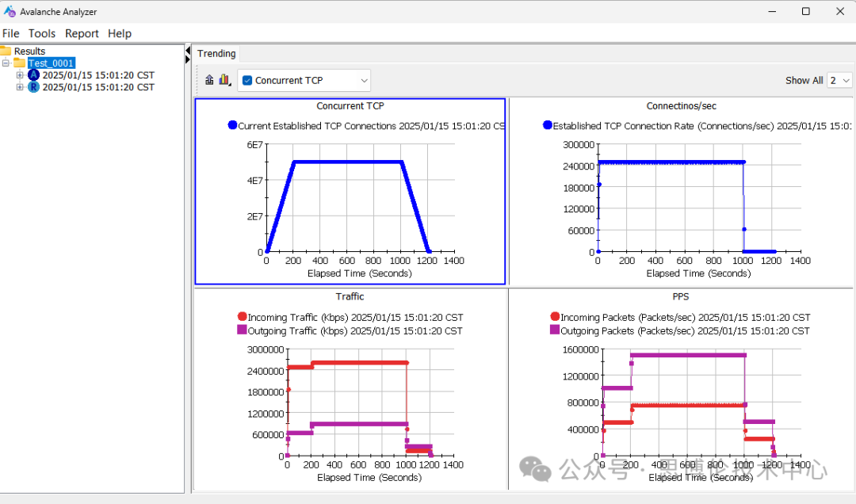Image resolution: width=856 pixels, height=504 pixels.
Task: Click the 6E7 axis label
Action: pos(255,145)
